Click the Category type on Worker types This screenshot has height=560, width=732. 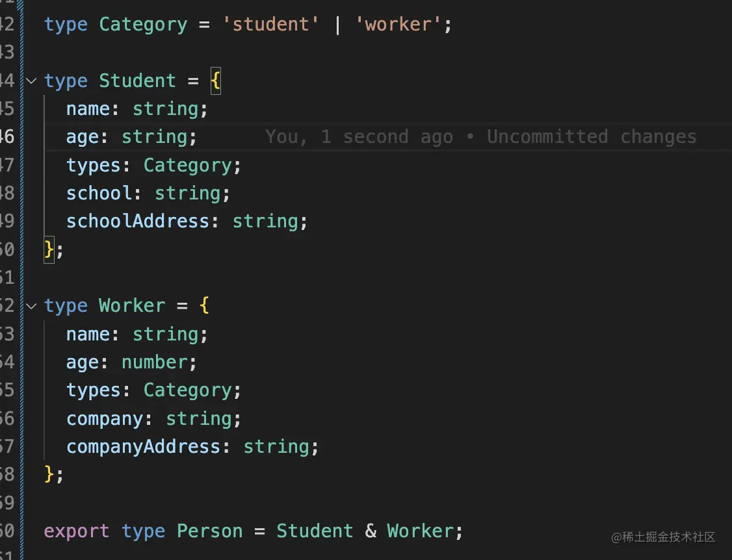coord(188,390)
